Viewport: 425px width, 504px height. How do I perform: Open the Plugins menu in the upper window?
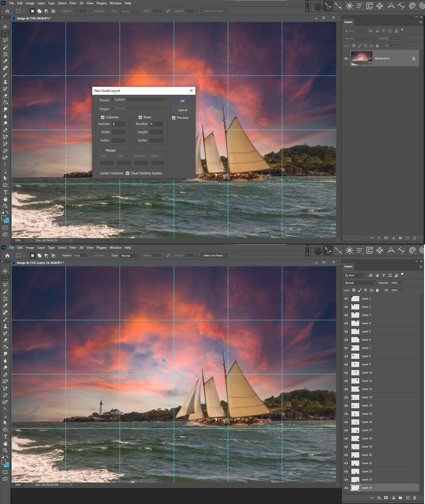(x=101, y=3)
